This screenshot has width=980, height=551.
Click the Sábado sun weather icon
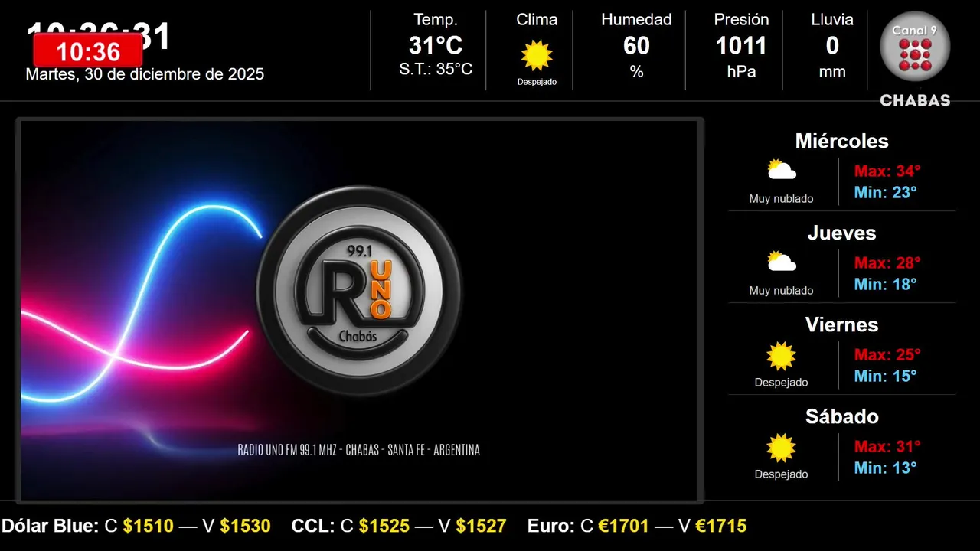tap(782, 448)
